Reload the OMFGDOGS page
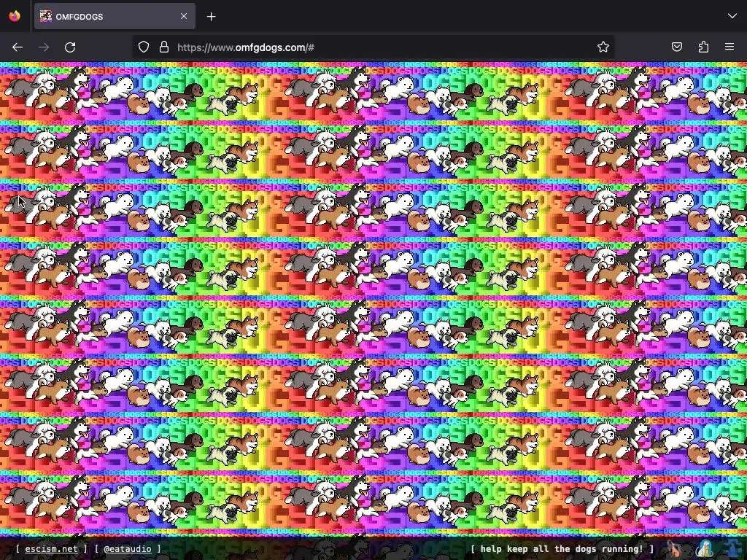Image resolution: width=747 pixels, height=560 pixels. pos(70,47)
